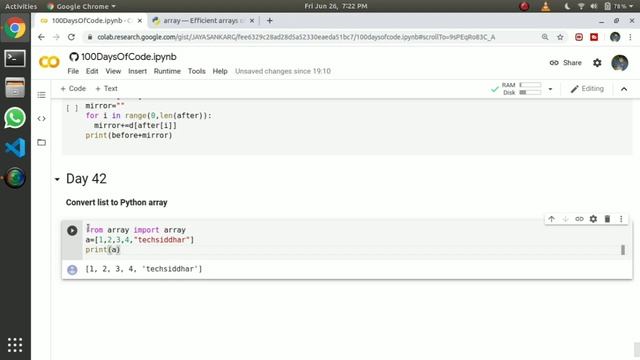Open RAM/Disk connection dropdown arrow
Screen dimensions: 640x360
[550, 89]
